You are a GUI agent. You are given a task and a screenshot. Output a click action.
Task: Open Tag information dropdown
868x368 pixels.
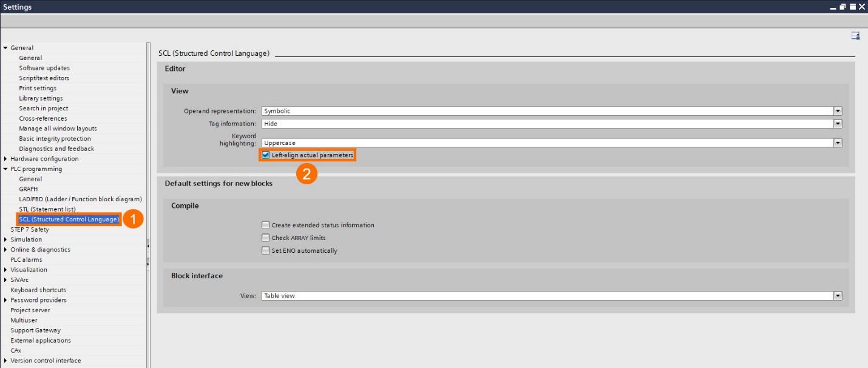[838, 124]
